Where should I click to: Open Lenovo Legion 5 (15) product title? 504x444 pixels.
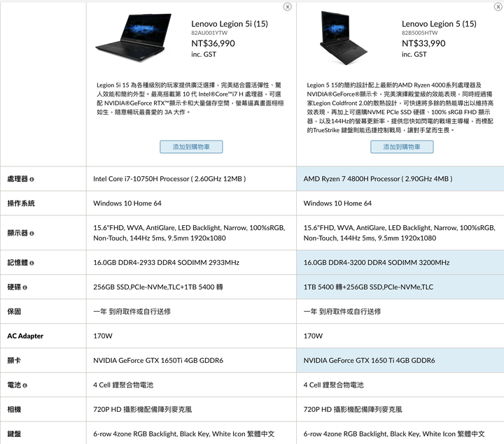[439, 24]
